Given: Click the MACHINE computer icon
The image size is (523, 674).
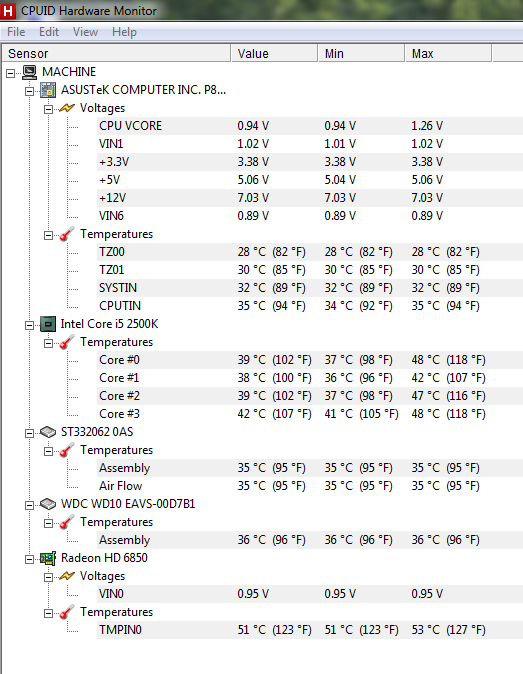Looking at the screenshot, I should (x=29, y=72).
